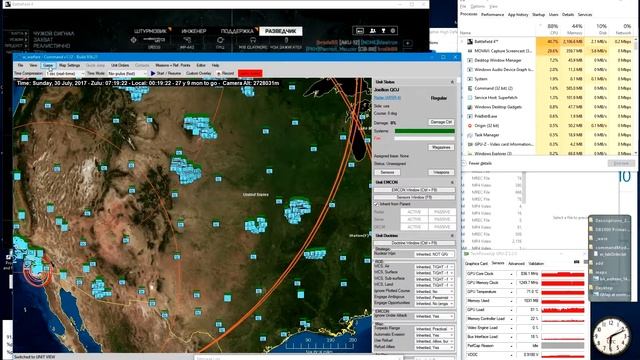This screenshot has width=640, height=360.
Task: Click the Windows Desktop Gadgets process icon
Action: click(470, 107)
